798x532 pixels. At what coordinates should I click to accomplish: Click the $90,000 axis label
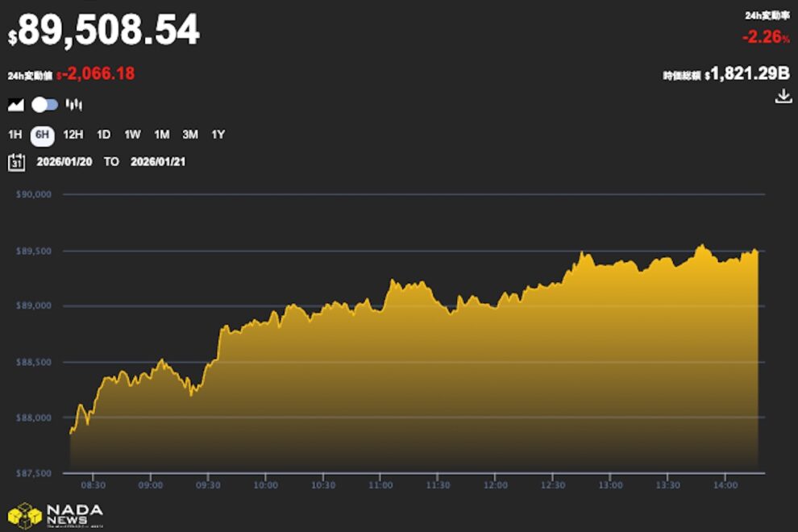31,193
